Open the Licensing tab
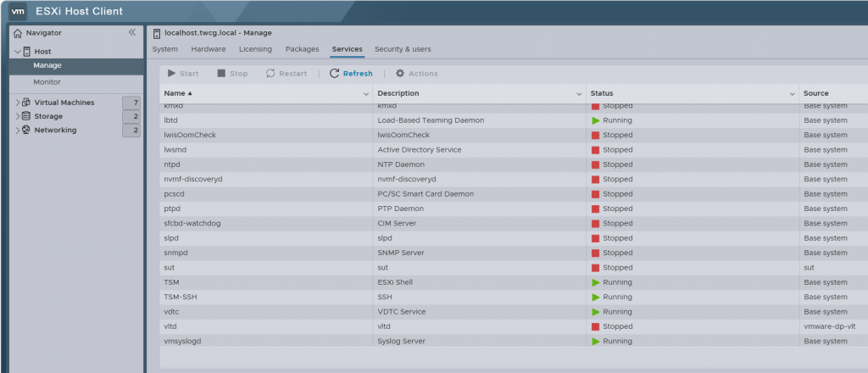The width and height of the screenshot is (868, 373). point(255,49)
